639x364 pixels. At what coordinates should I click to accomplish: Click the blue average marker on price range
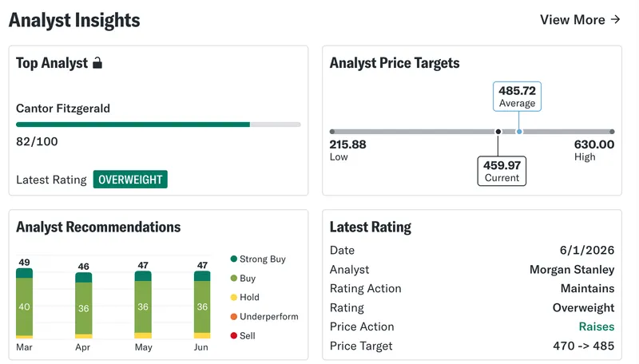tap(518, 132)
